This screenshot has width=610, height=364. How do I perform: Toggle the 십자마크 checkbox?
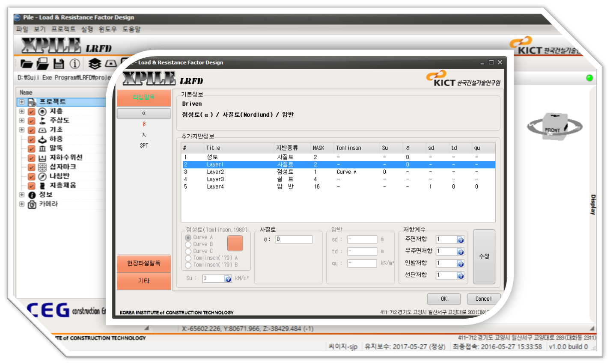[31, 167]
